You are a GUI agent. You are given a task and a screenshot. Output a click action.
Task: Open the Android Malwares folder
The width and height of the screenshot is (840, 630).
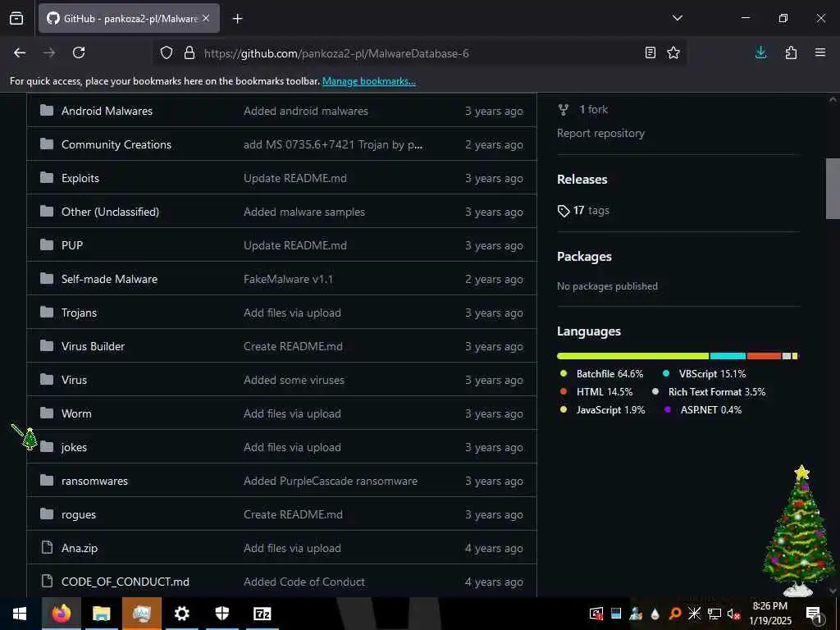107,111
